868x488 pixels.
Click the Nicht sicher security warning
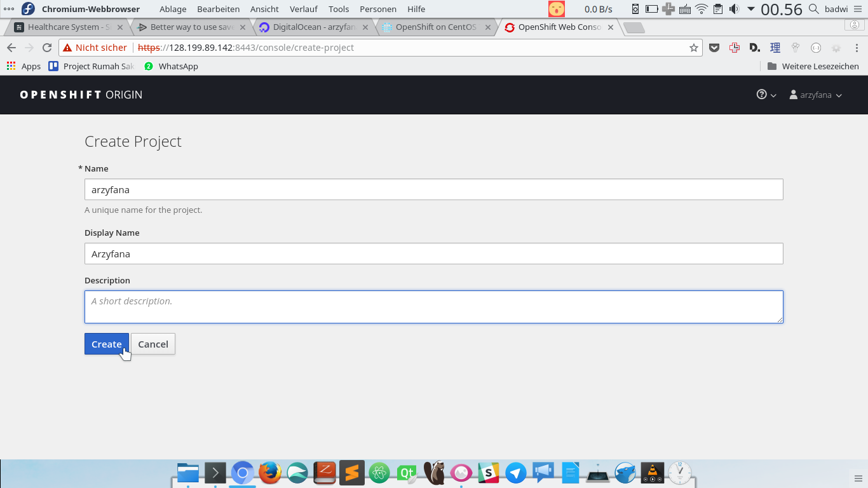[95, 48]
